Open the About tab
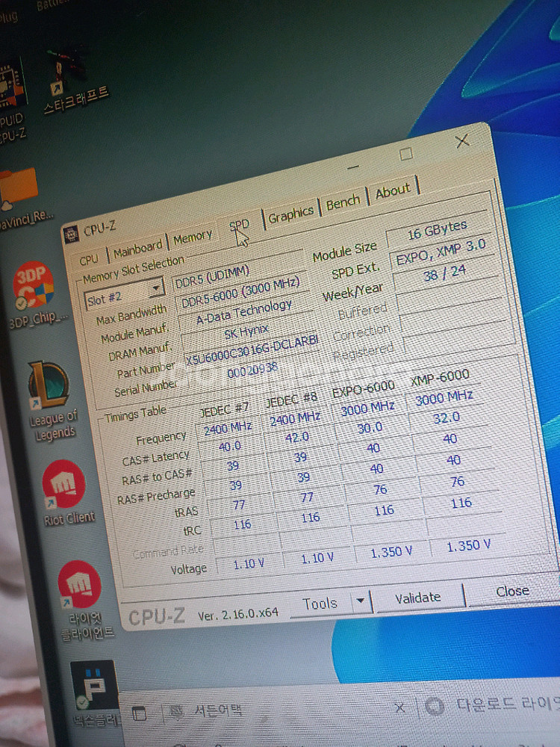This screenshot has width=560, height=747. click(x=393, y=191)
